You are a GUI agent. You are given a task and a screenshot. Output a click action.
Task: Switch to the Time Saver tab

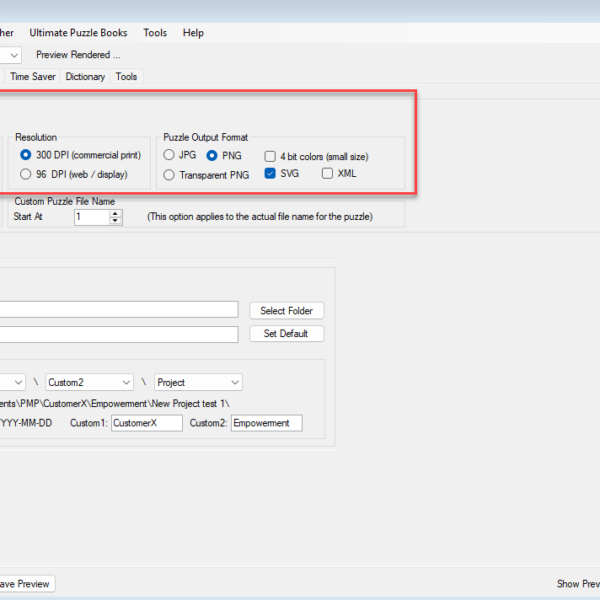pos(33,76)
